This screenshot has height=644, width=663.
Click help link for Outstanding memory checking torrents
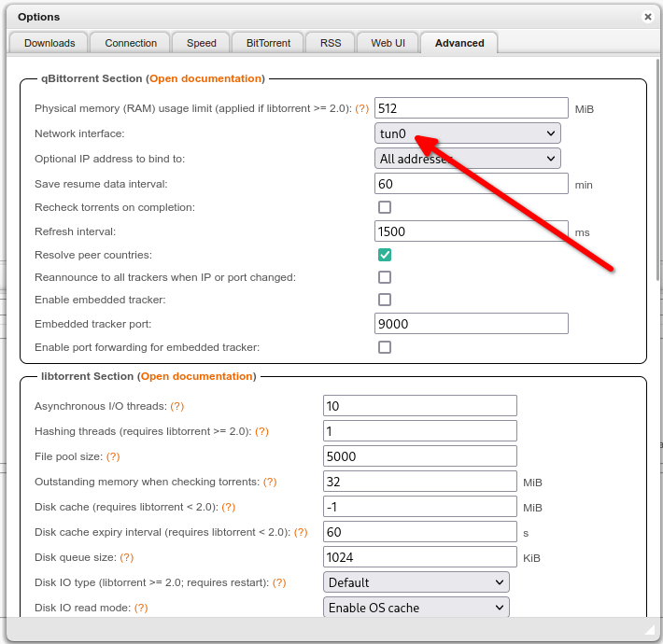pos(270,482)
